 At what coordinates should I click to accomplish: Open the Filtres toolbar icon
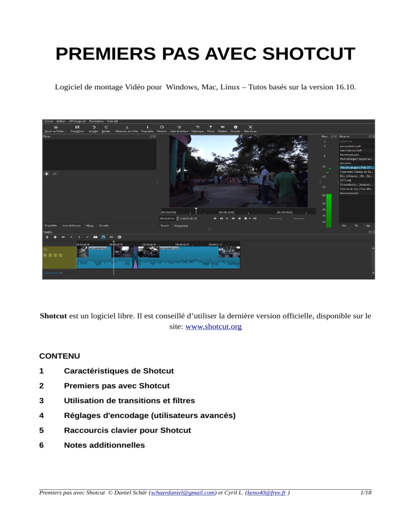click(x=211, y=126)
